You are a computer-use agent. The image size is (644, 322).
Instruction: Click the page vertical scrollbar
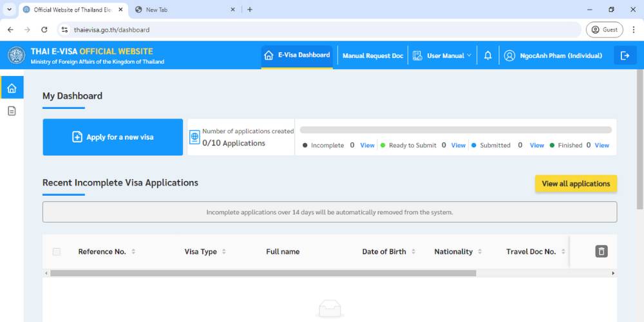tap(639, 140)
